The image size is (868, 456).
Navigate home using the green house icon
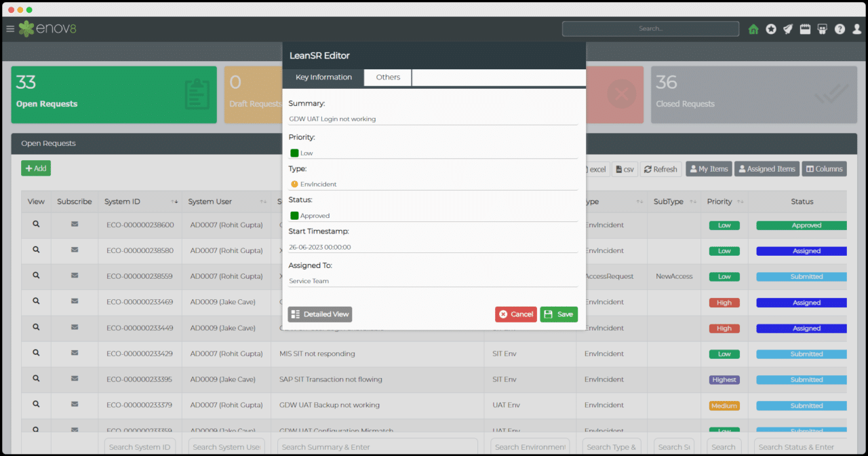(x=753, y=28)
